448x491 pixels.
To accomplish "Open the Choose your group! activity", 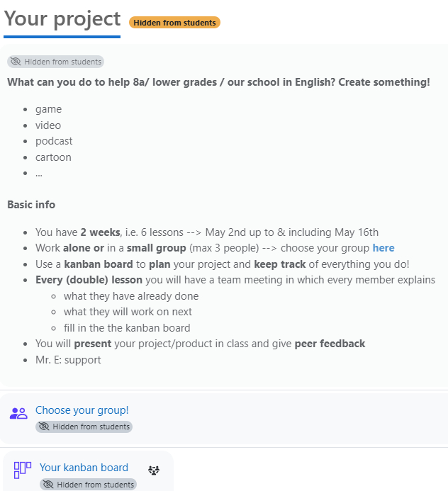I will click(x=82, y=410).
